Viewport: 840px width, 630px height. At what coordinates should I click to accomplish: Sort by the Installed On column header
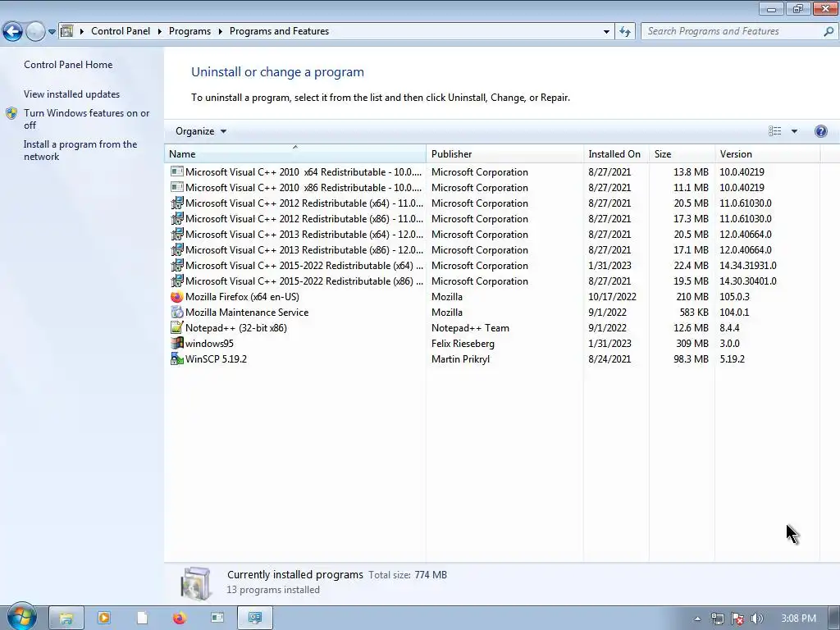(x=616, y=153)
